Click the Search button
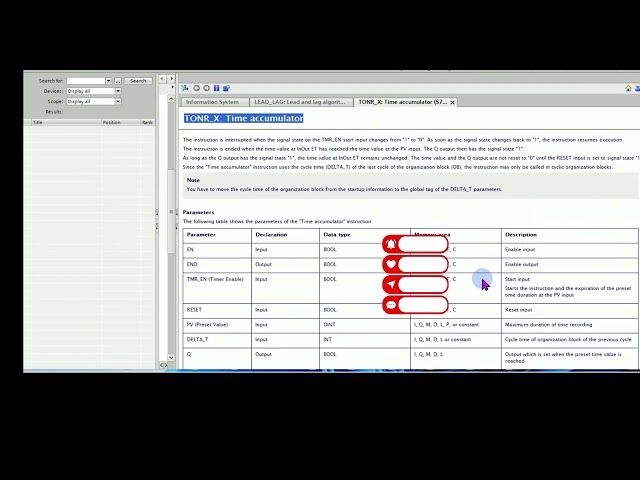Screen dimensions: 640x480 point(138,81)
